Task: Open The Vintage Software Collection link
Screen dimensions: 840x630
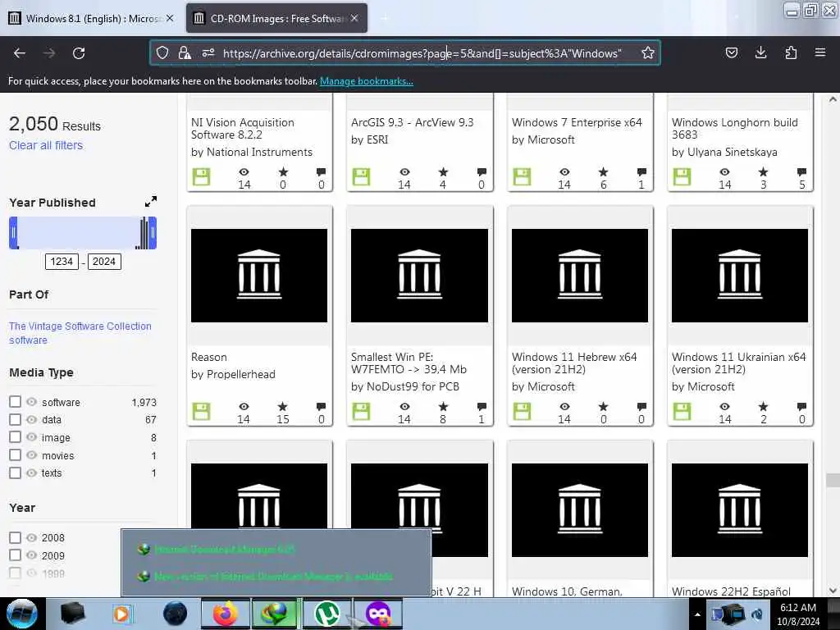Action: coord(80,326)
